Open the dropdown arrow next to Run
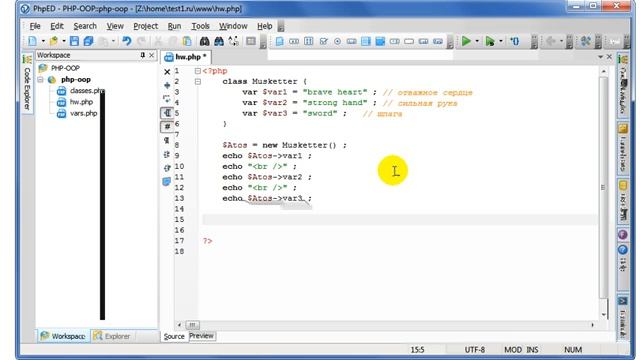Screen dimensions: 640x360 click(477, 41)
